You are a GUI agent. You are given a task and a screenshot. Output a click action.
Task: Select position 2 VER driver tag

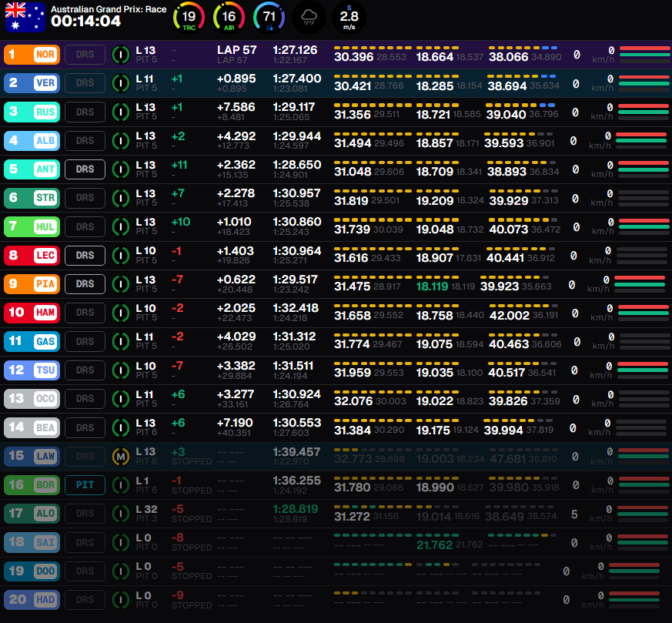pyautogui.click(x=32, y=82)
